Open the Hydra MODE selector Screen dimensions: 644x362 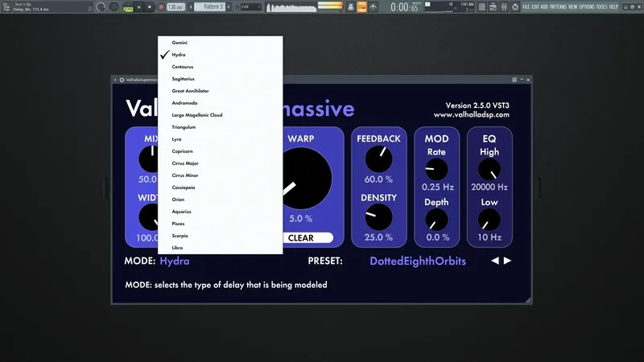[x=175, y=261]
